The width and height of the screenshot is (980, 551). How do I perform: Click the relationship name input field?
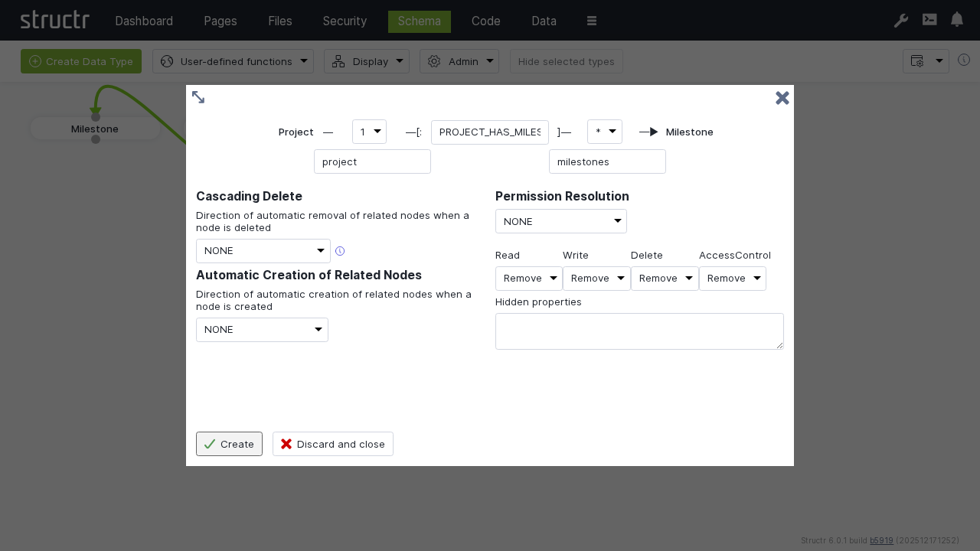click(x=489, y=132)
